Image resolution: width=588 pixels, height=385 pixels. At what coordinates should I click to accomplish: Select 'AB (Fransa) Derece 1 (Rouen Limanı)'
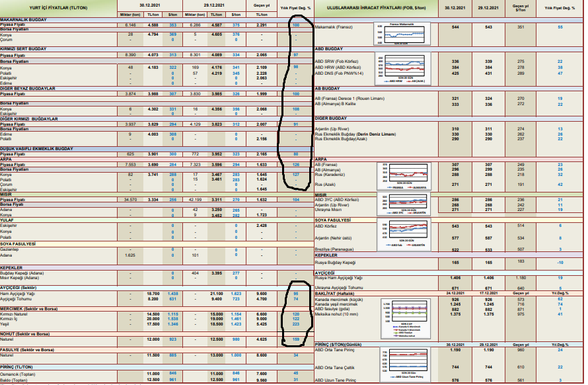tap(349, 99)
